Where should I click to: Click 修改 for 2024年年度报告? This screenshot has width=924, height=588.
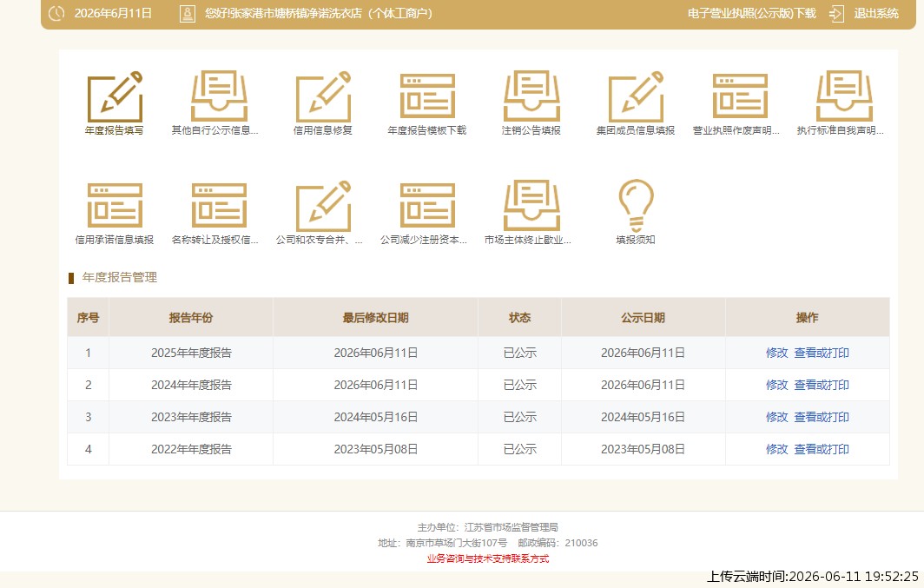tap(776, 385)
